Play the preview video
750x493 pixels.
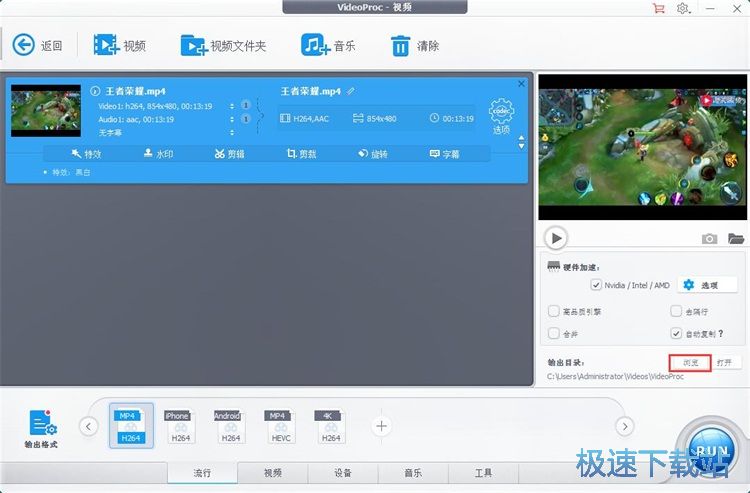coord(556,238)
